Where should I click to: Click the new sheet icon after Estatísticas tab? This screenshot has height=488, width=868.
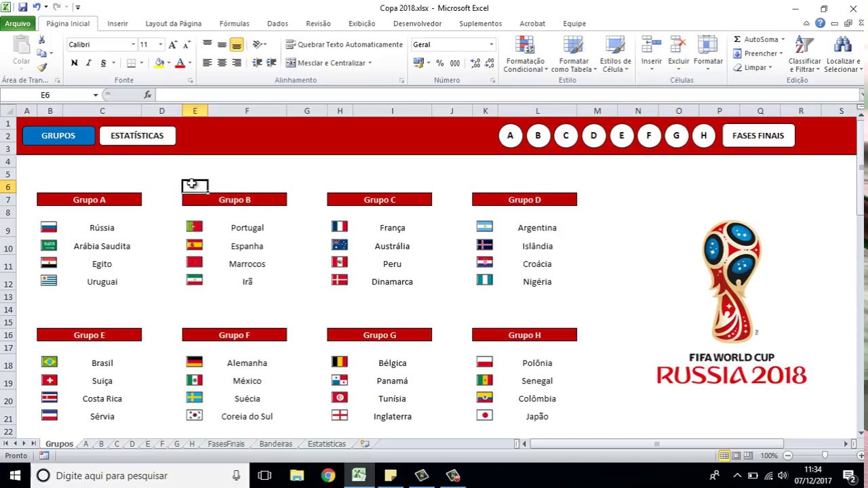coord(365,444)
